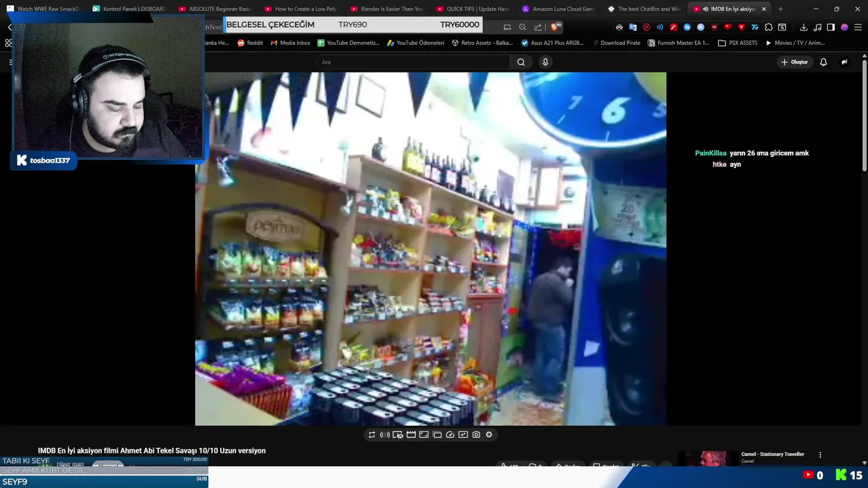Image resolution: width=868 pixels, height=488 pixels.
Task: Switch to ABSOLUTE Beginner Basics tab
Action: tap(216, 9)
